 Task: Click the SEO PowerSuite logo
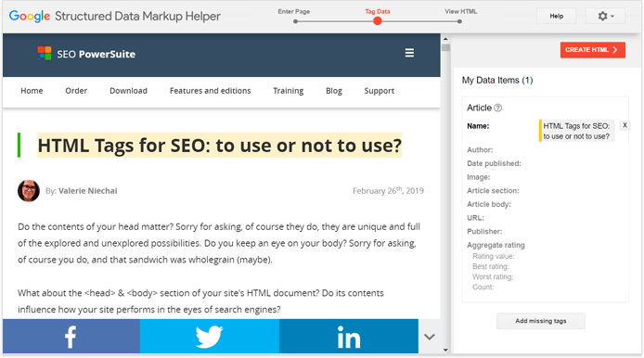[86, 54]
